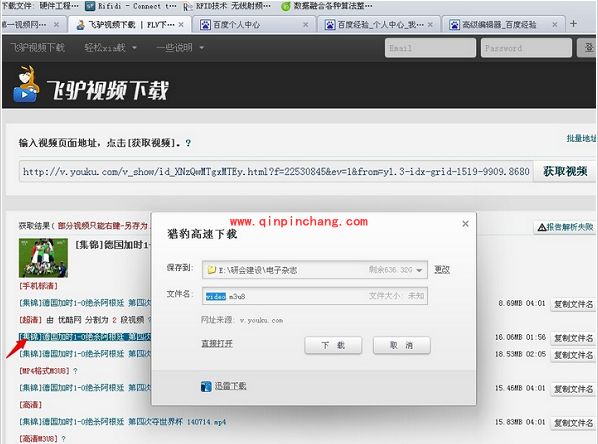Click the 直接打开 link
Screen dimensions: 598x444
217,344
